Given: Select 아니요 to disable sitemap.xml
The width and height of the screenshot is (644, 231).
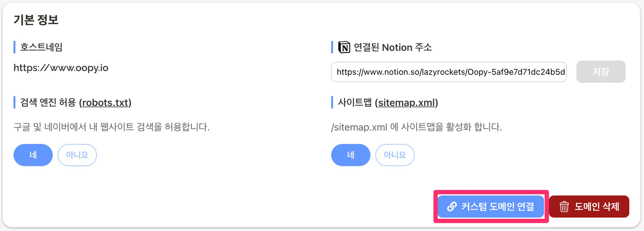Looking at the screenshot, I should (395, 155).
